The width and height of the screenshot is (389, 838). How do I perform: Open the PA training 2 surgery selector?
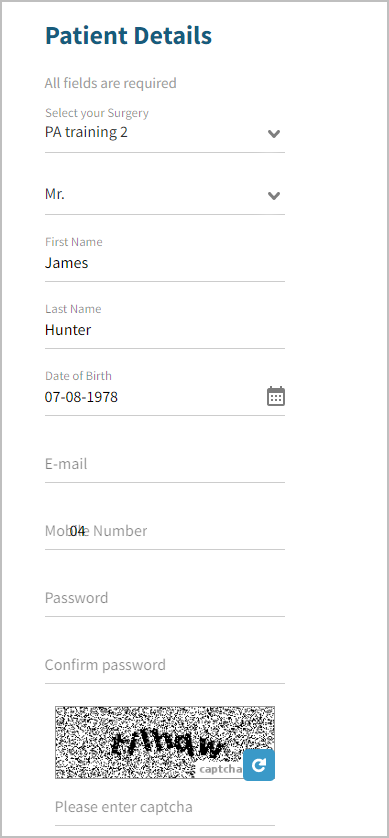(x=165, y=132)
